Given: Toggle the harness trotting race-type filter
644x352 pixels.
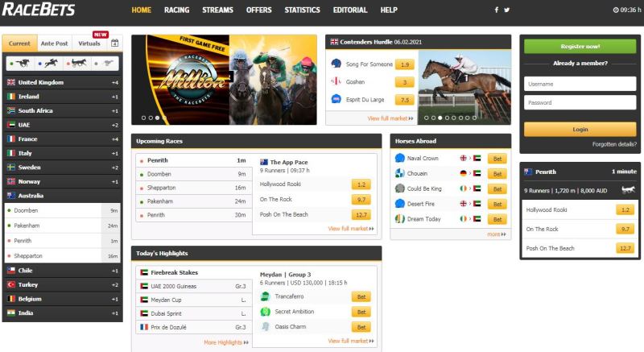Looking at the screenshot, I should (x=76, y=64).
